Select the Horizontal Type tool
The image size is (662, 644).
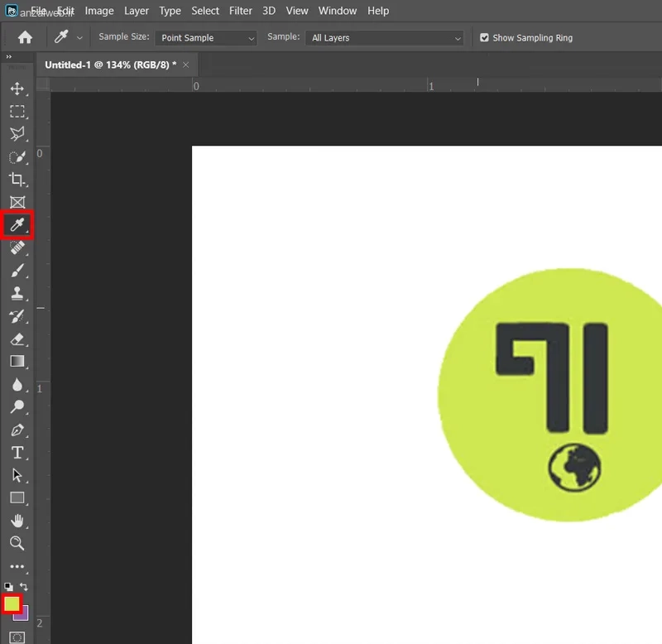(17, 453)
